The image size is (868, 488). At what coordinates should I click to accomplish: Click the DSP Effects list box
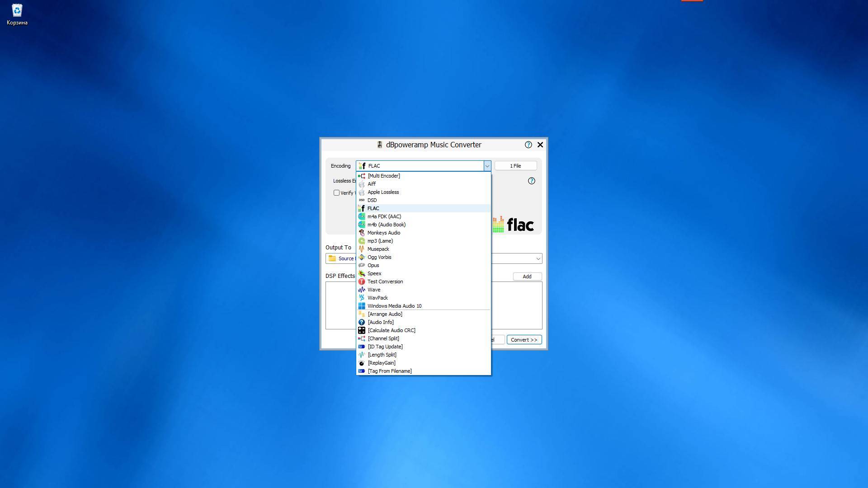coord(341,305)
